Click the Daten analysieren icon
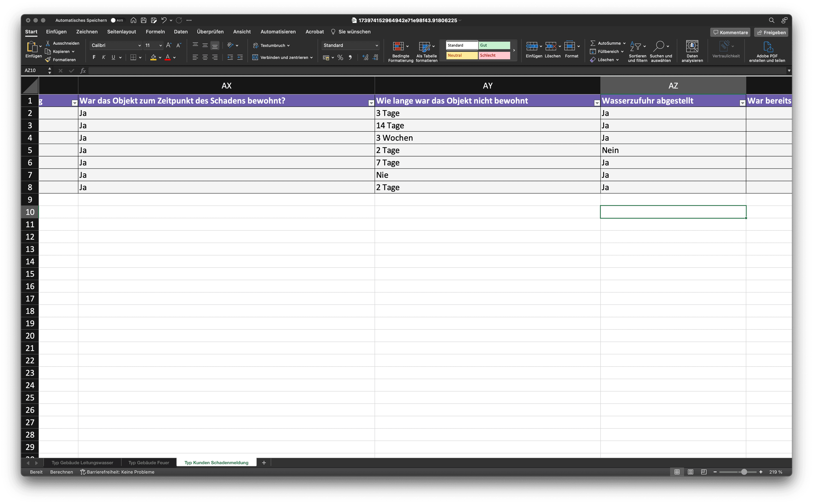813x504 pixels. (x=692, y=47)
